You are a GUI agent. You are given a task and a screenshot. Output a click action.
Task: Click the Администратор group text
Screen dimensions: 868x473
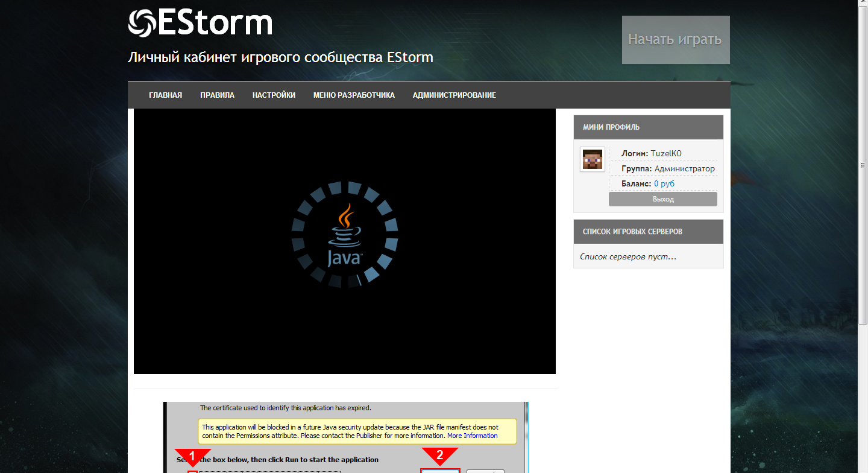(x=684, y=169)
